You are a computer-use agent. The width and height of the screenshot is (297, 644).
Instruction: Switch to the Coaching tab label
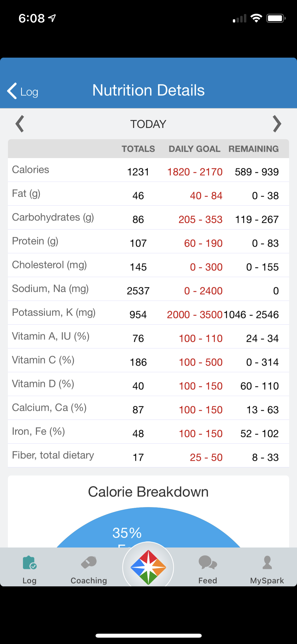point(89,580)
